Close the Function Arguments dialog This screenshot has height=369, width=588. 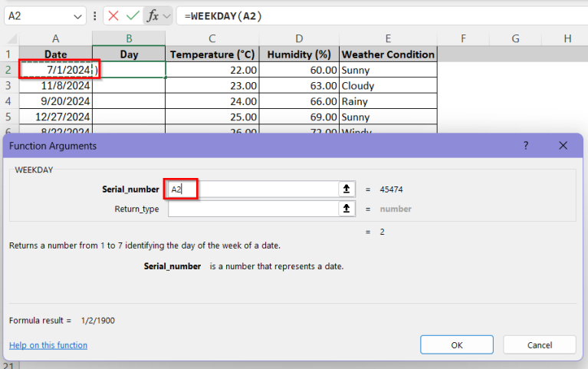pyautogui.click(x=563, y=146)
